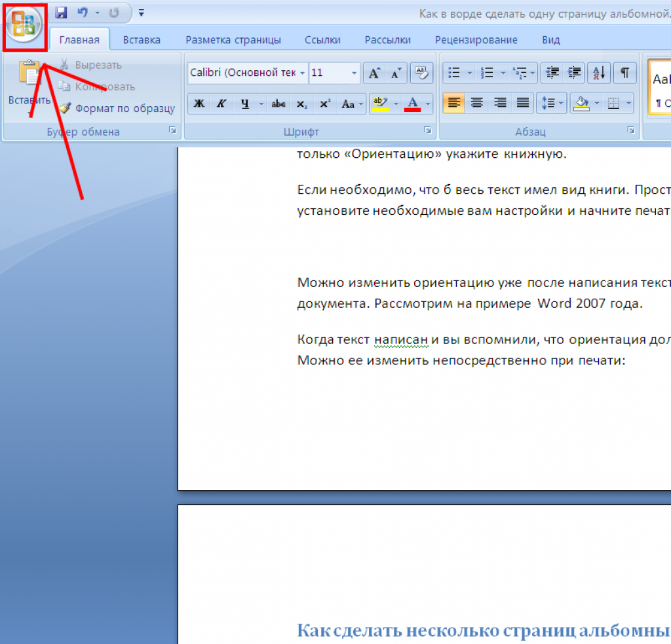671x644 pixels.
Task: Apply red font color A swatch
Action: click(x=413, y=104)
